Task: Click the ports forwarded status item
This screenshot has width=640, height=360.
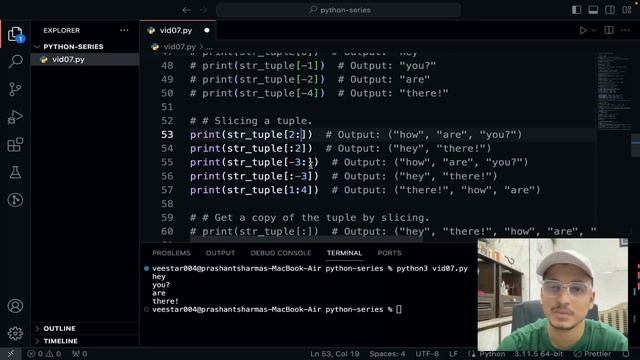Action: click(80, 354)
